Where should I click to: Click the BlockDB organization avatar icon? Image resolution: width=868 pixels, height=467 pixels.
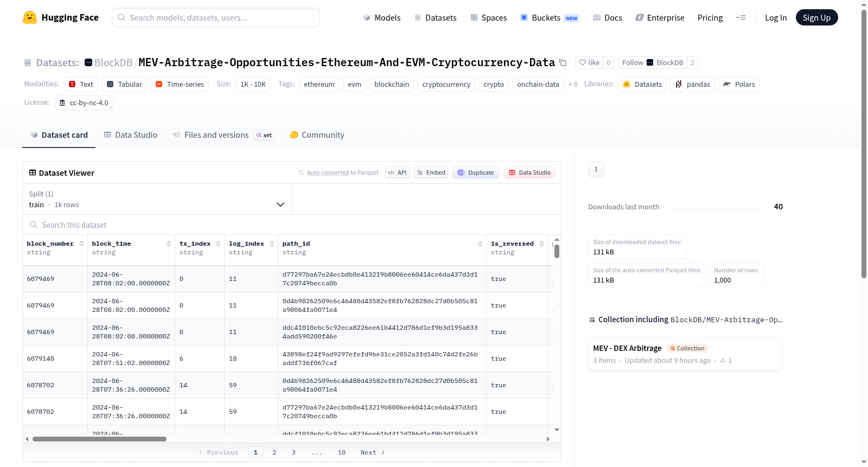[88, 63]
